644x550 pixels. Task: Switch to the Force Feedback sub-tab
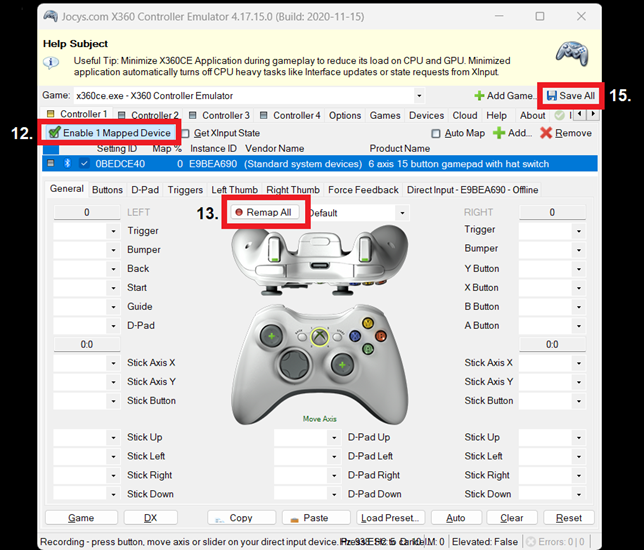(x=363, y=190)
